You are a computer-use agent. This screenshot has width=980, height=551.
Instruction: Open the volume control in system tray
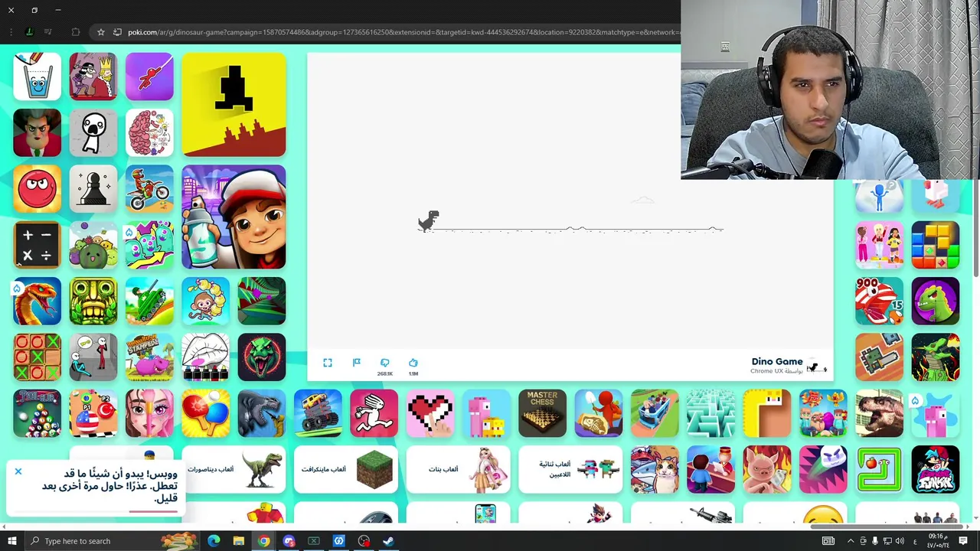click(x=900, y=541)
